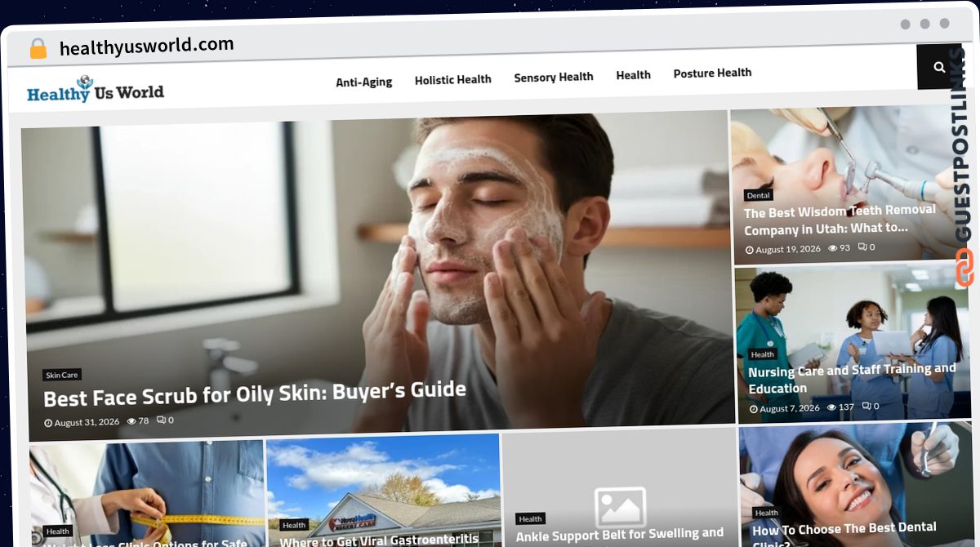Viewport: 980px width, 547px height.
Task: Open Best Face Scrub for Oily Skin article
Action: (x=255, y=394)
